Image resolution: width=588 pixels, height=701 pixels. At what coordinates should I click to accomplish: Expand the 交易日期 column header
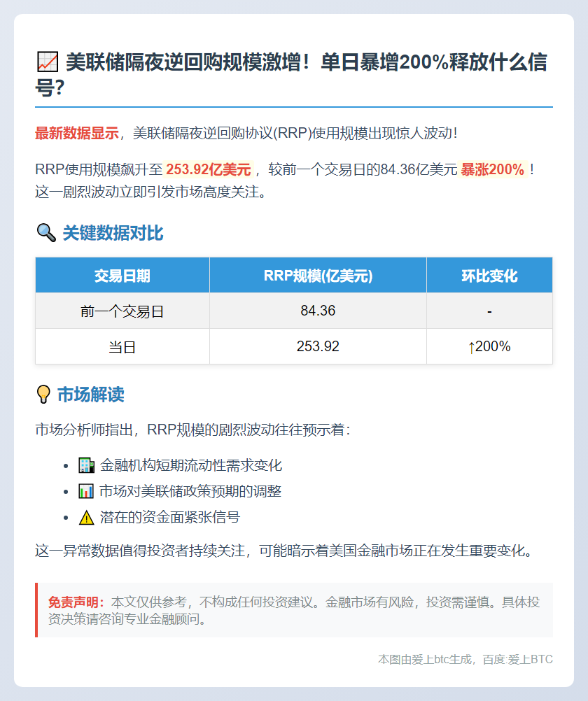(122, 275)
